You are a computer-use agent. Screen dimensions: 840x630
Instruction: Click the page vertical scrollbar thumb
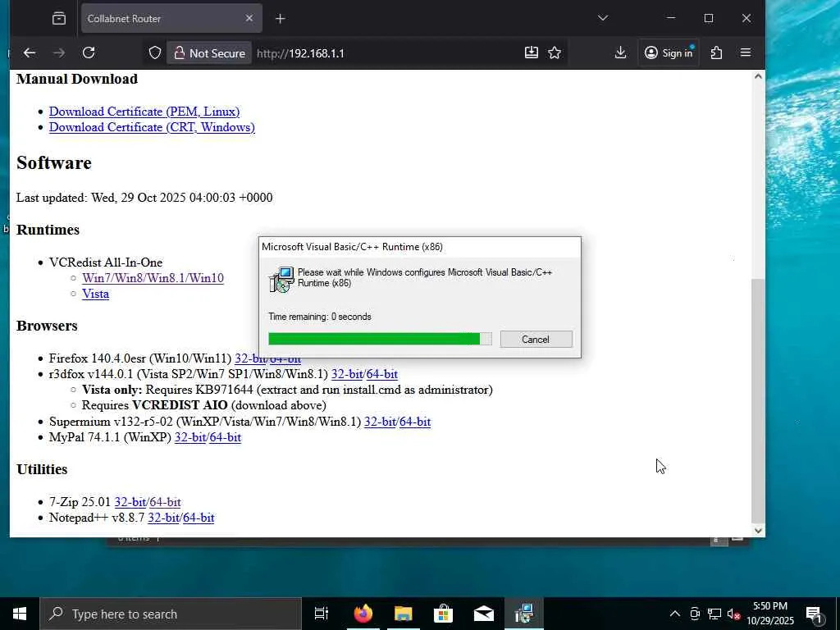click(x=757, y=400)
